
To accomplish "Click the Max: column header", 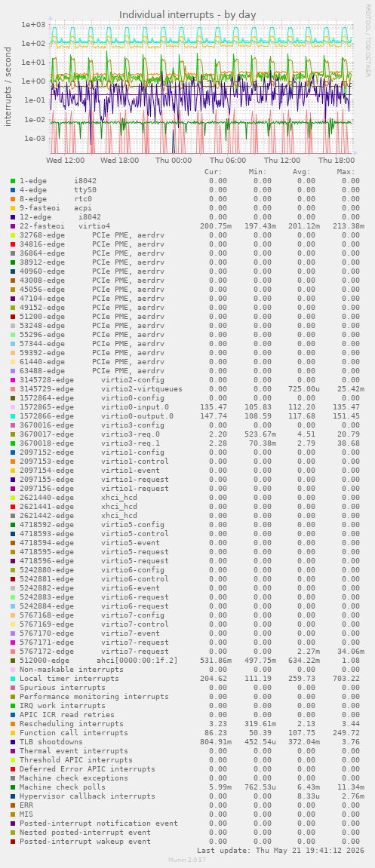I will (x=346, y=172).
